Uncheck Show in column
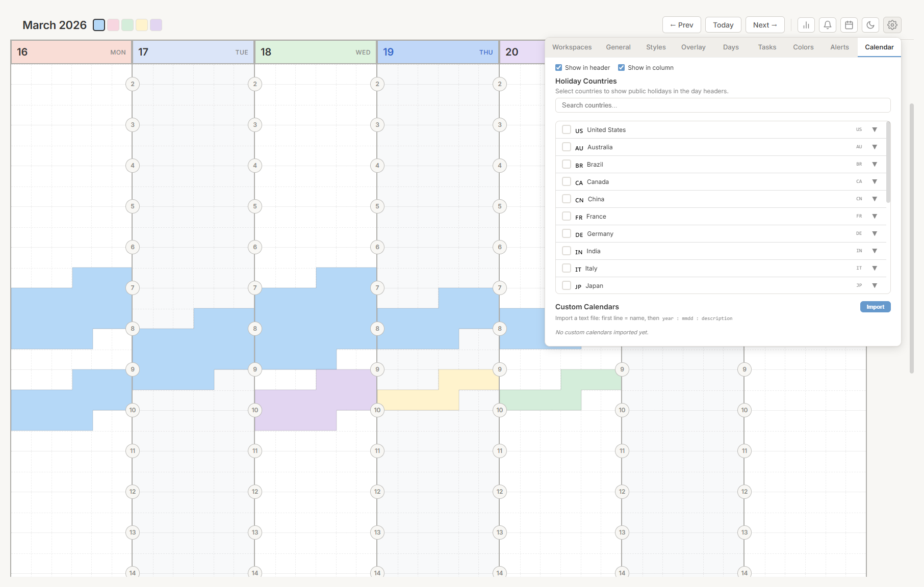The height and width of the screenshot is (587, 924). pyautogui.click(x=622, y=67)
